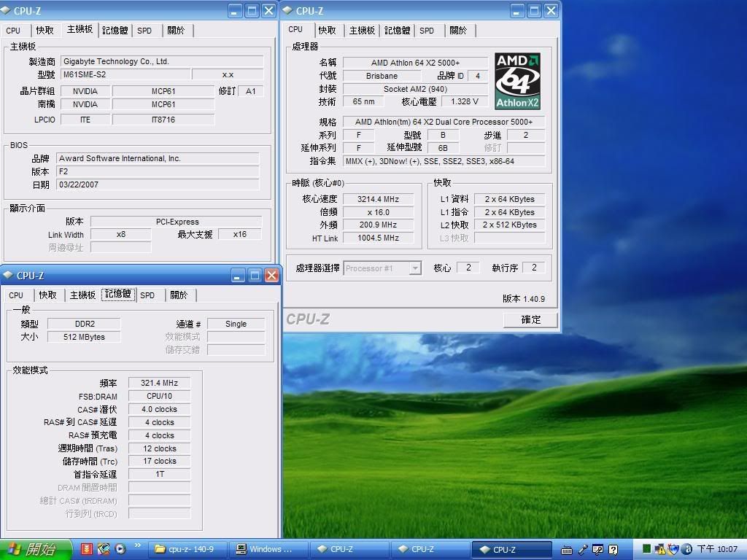Open the 記憶體 tab in the Gigabyte mainboard window
The height and width of the screenshot is (560, 747).
click(x=115, y=31)
